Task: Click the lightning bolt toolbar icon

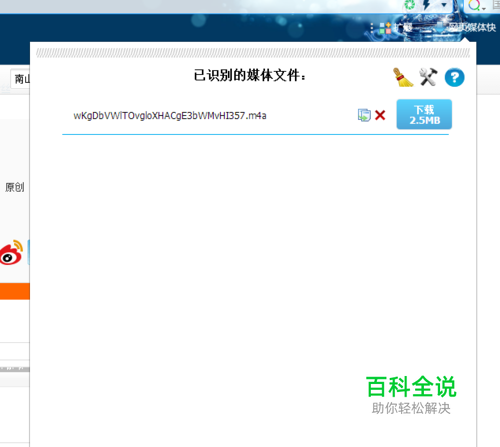Action: tap(426, 5)
